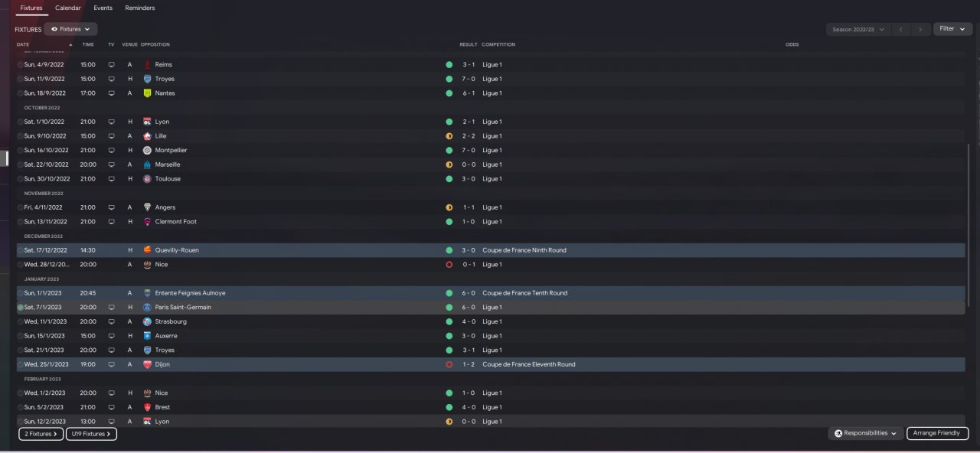Switch to the Reminders tab
980x453 pixels.
(x=140, y=8)
